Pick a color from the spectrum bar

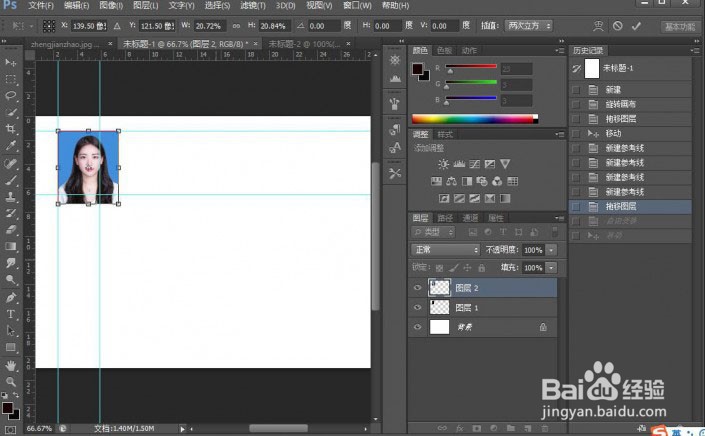tap(474, 119)
